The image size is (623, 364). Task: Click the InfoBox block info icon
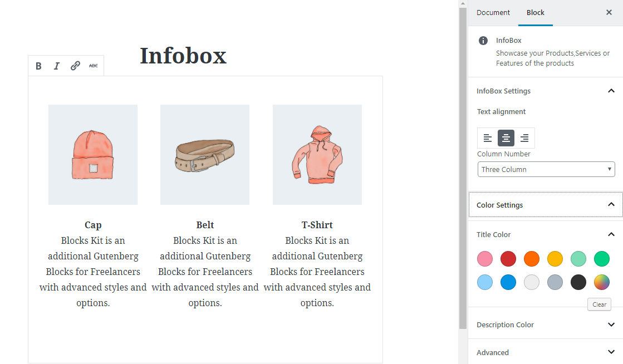[484, 41]
